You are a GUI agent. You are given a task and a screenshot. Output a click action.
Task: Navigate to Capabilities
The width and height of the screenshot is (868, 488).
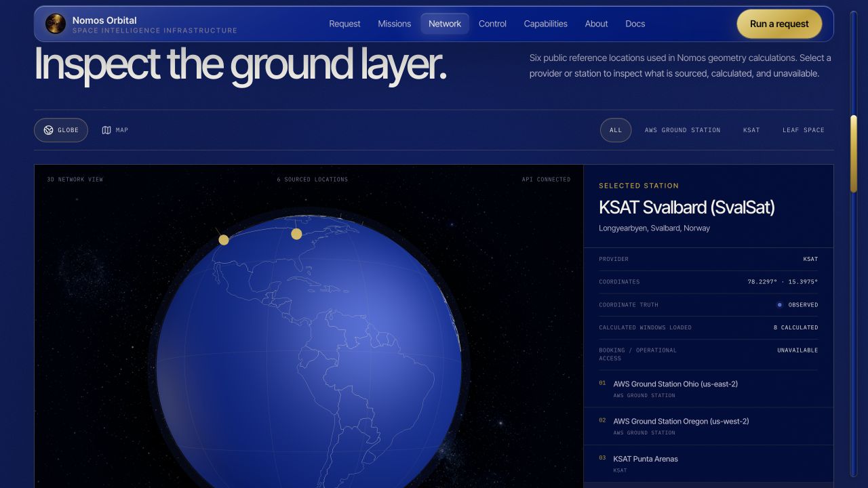pos(546,24)
